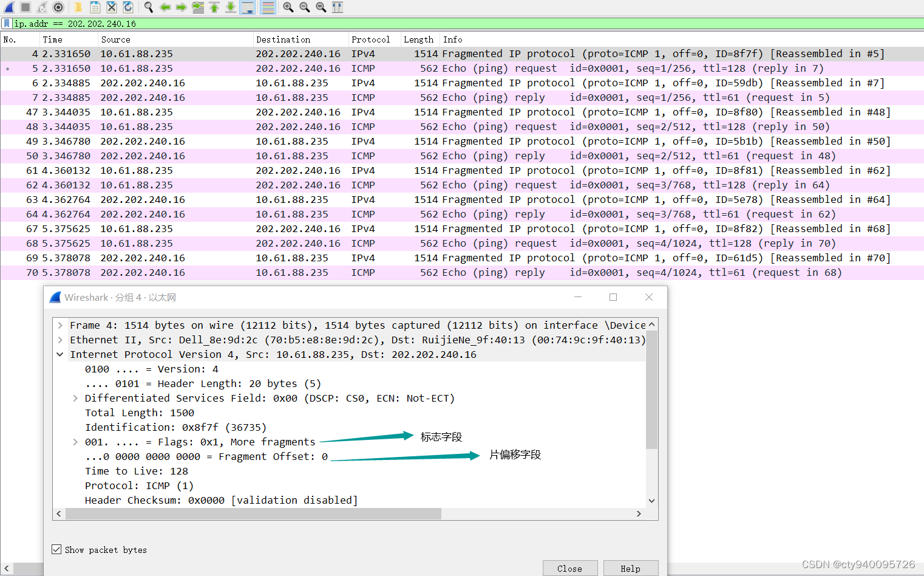Click the Help button in dialog

point(630,569)
